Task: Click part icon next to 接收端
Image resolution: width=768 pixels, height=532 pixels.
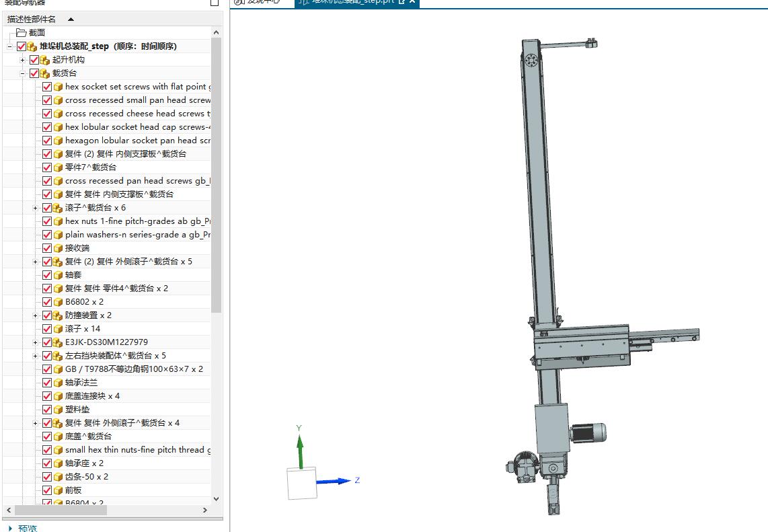Action: [58, 248]
